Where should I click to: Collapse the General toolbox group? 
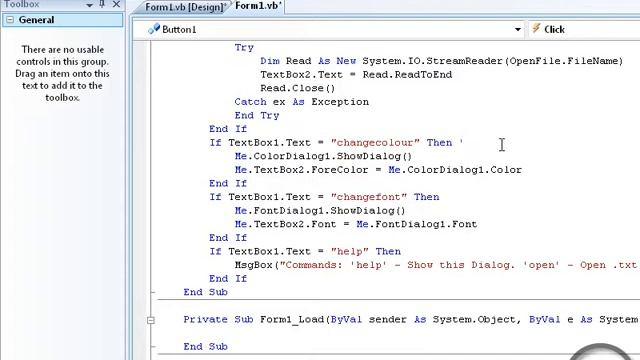(10, 20)
